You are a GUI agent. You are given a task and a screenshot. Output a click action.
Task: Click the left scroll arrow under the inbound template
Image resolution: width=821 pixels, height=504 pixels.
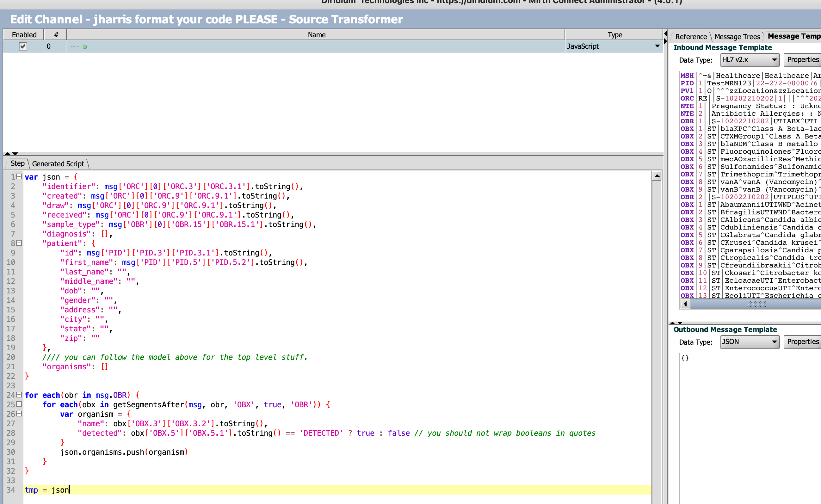click(685, 304)
